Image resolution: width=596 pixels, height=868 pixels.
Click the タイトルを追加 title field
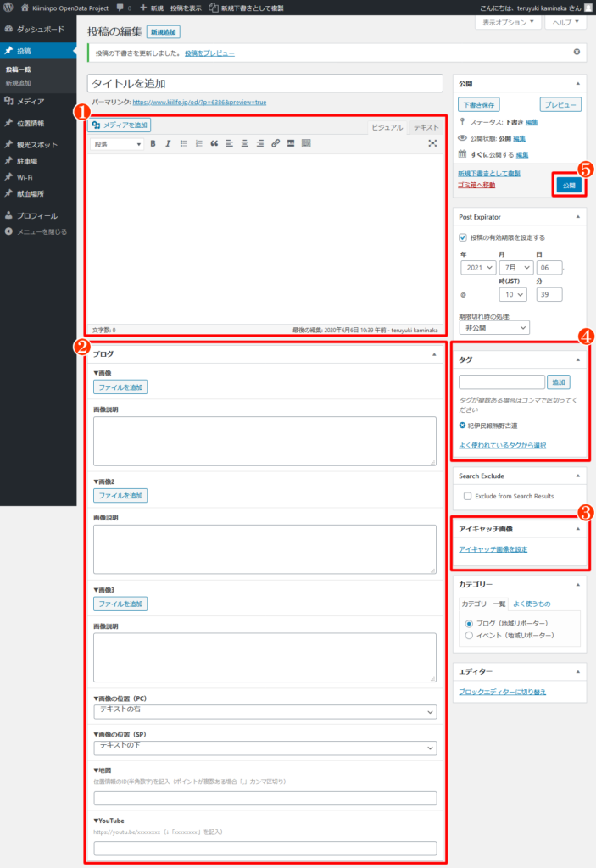tap(265, 84)
